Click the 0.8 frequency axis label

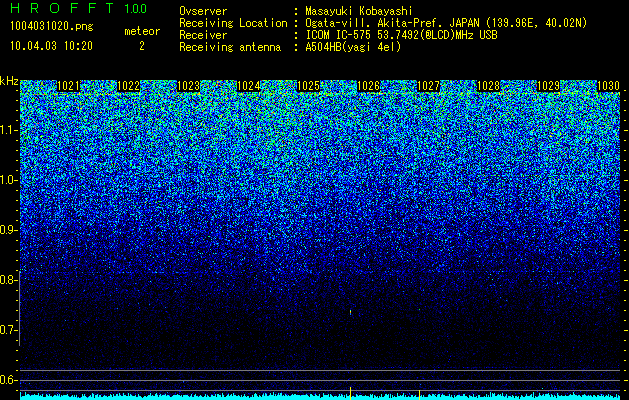point(8,280)
